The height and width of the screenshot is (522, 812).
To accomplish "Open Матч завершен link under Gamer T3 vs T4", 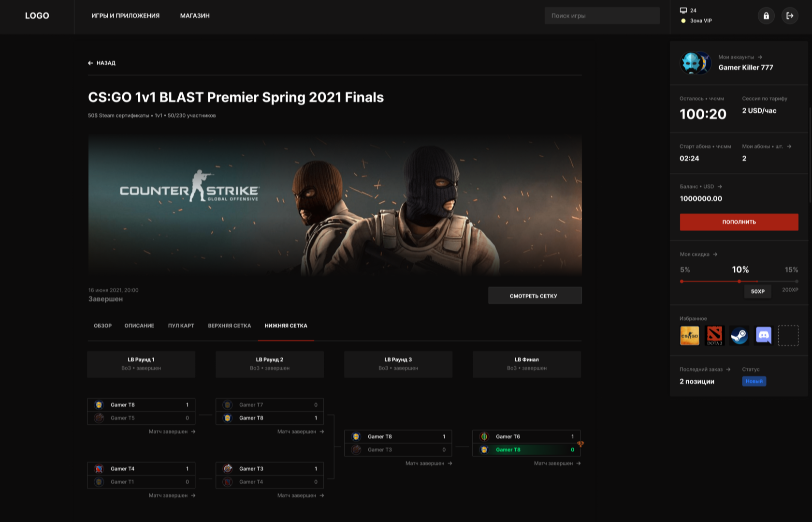I will (x=301, y=495).
